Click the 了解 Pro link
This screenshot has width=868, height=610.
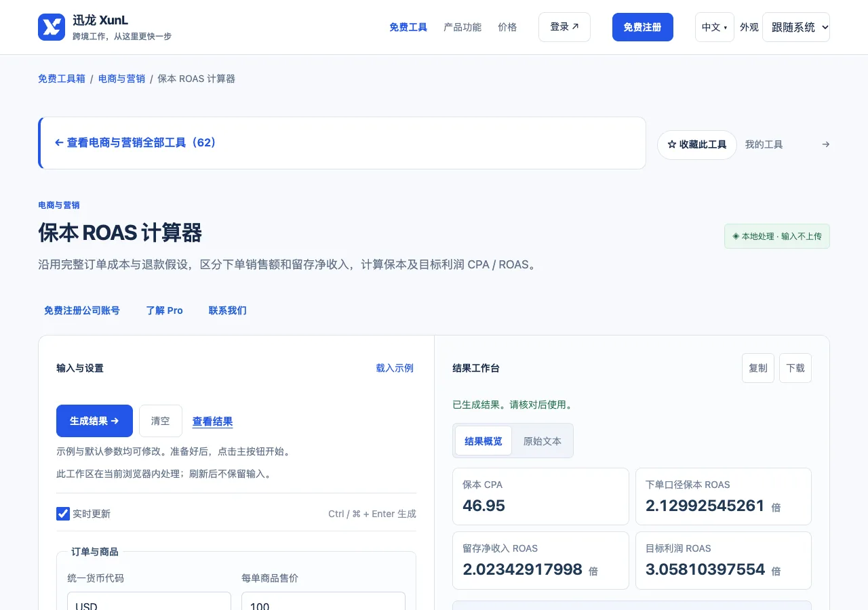click(164, 310)
